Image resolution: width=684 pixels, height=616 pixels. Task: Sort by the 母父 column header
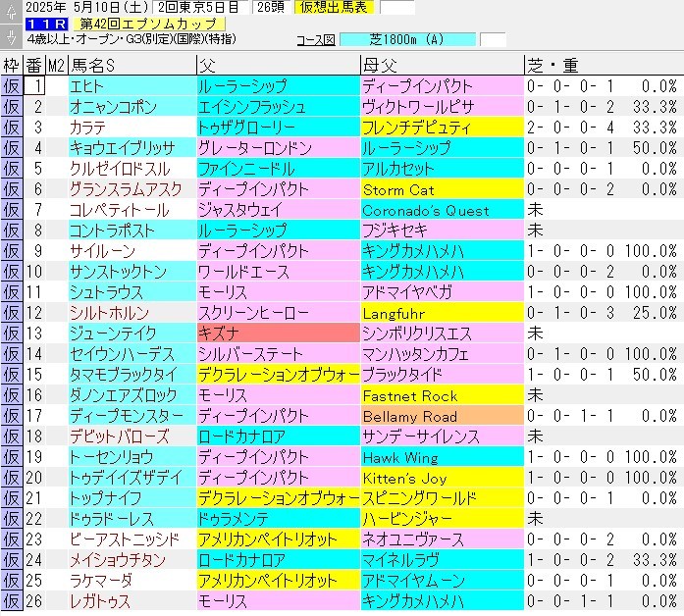click(443, 66)
